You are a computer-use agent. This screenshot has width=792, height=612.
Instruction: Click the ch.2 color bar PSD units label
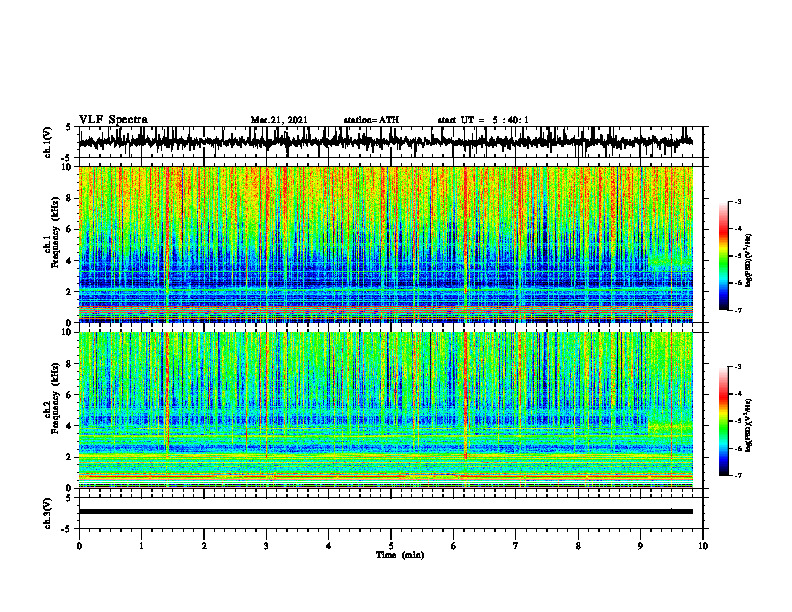point(749,426)
